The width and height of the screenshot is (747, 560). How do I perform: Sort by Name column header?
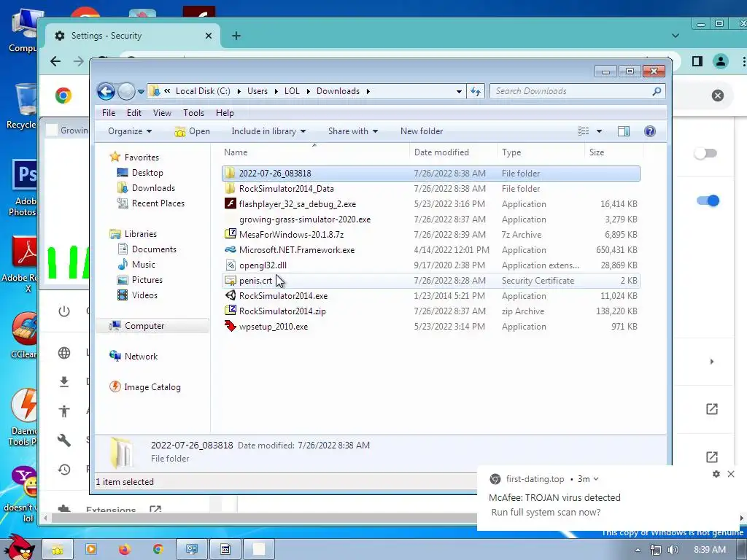(x=314, y=152)
